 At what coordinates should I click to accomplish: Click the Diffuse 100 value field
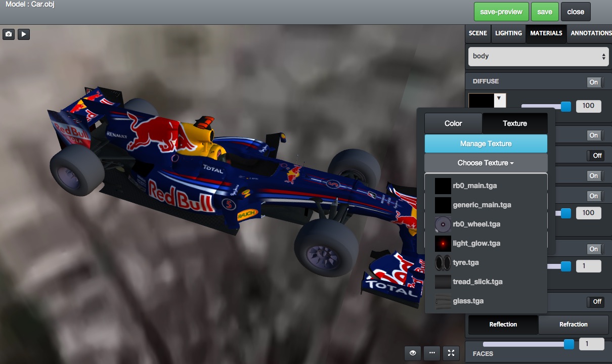(x=588, y=106)
